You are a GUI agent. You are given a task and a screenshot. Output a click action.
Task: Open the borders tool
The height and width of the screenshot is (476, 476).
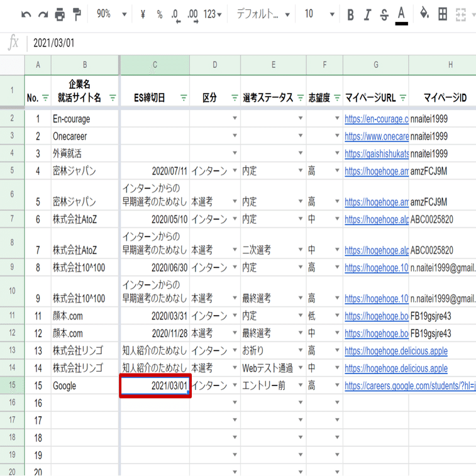tap(443, 14)
